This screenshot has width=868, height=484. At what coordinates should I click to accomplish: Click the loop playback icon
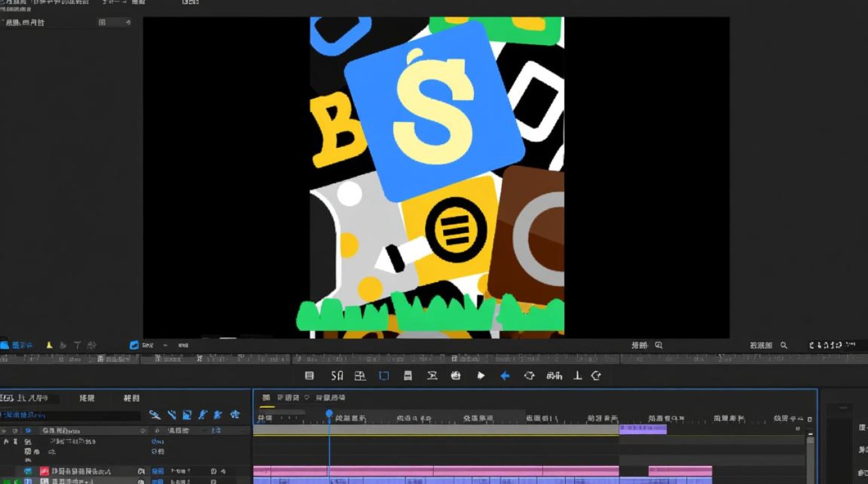click(x=530, y=376)
